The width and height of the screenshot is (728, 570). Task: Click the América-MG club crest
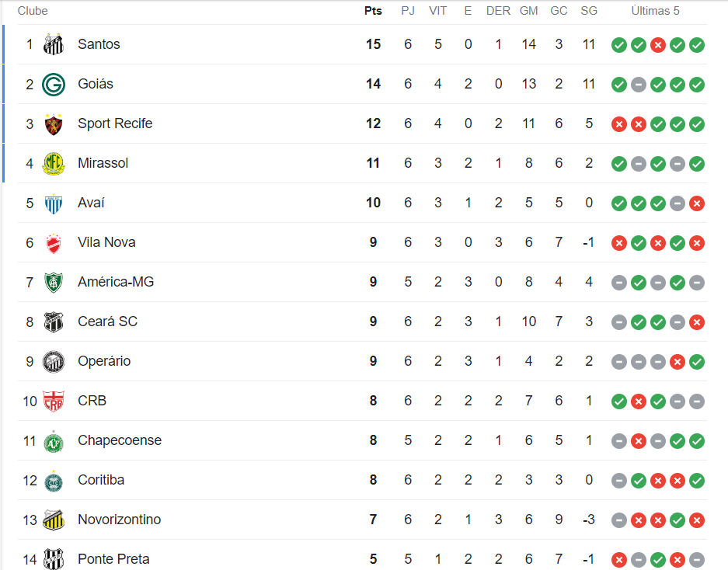coord(53,282)
